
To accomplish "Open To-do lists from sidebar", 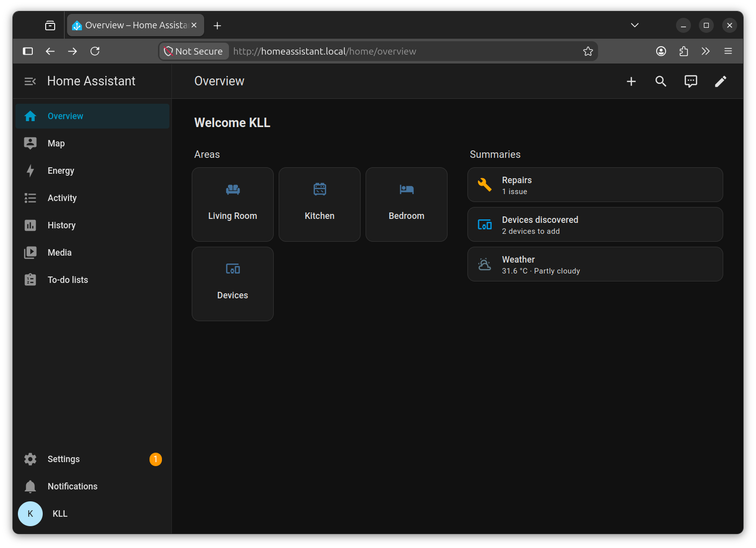I will click(92, 280).
